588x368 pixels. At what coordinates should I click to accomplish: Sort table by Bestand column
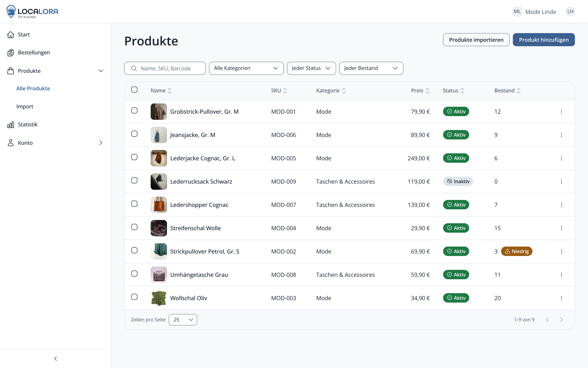pyautogui.click(x=507, y=91)
